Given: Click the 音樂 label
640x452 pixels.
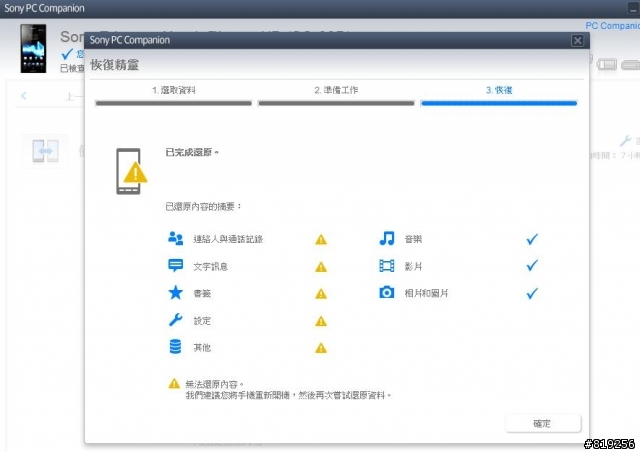Looking at the screenshot, I should click(413, 239).
